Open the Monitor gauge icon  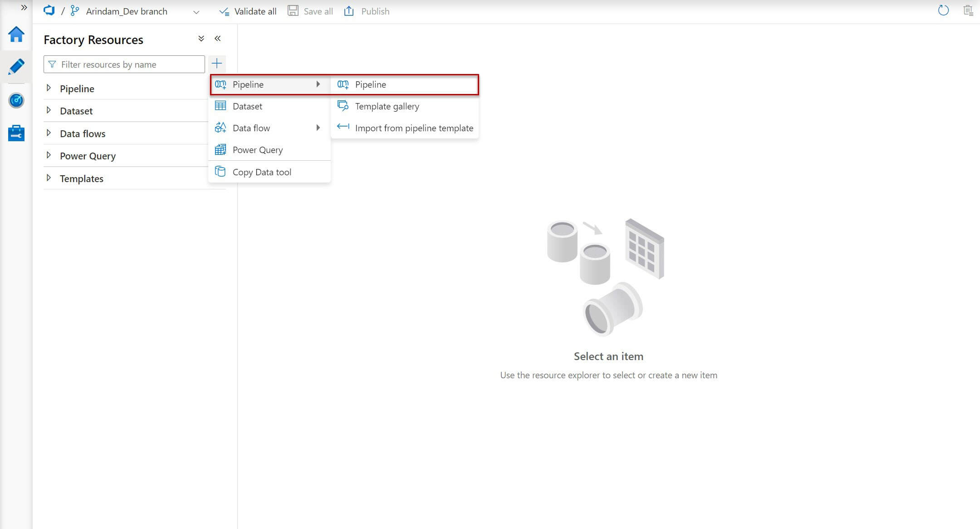coord(16,100)
